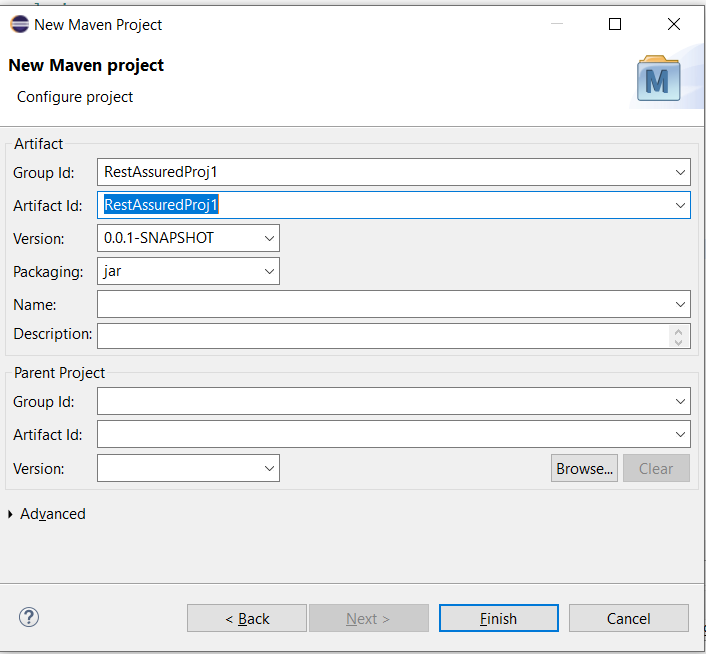
Task: Open the Name field dropdown arrow
Action: pyautogui.click(x=680, y=304)
